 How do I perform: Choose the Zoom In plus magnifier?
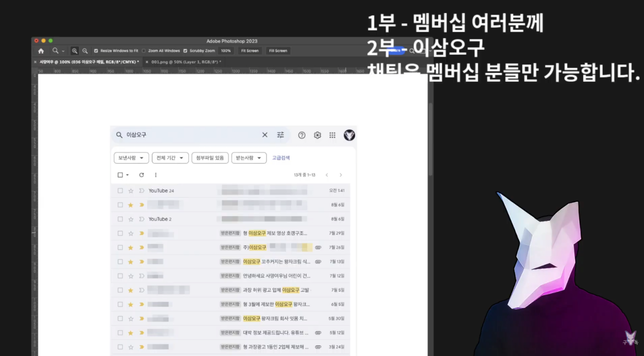point(74,51)
